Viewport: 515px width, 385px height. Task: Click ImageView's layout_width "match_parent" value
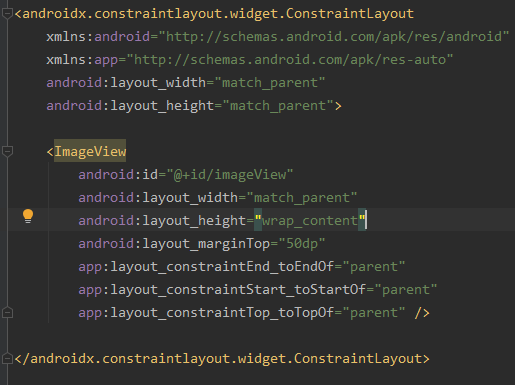click(302, 197)
